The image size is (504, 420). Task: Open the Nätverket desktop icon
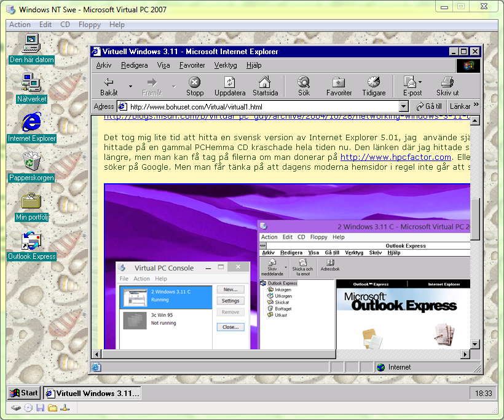31,88
